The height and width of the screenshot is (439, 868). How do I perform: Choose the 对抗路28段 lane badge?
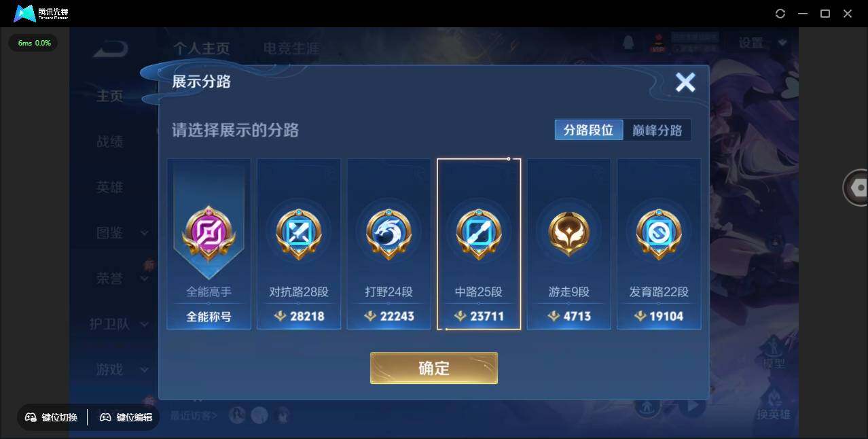point(299,244)
